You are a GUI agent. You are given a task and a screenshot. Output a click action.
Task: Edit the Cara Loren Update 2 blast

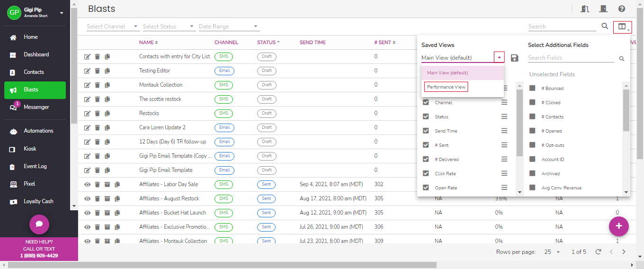tap(87, 127)
